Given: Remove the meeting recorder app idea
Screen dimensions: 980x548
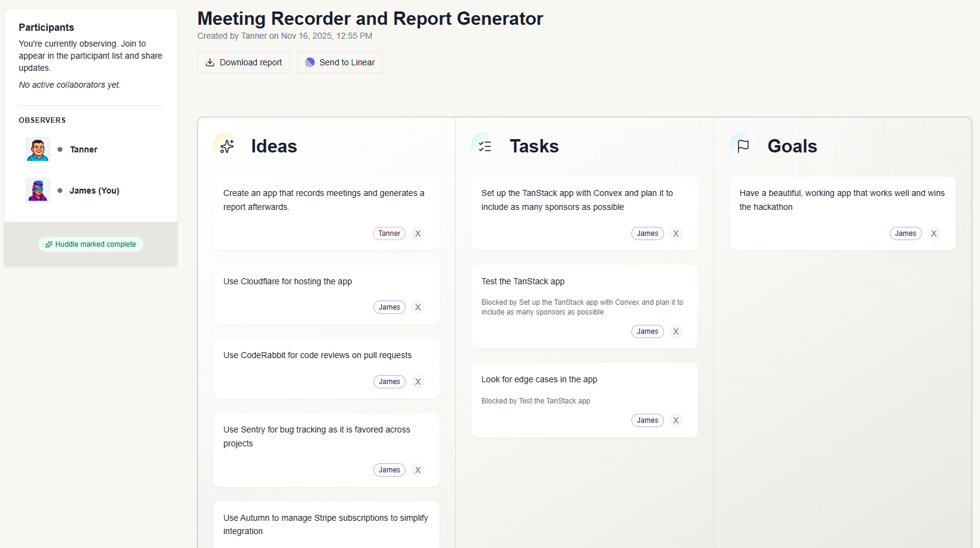Looking at the screenshot, I should (418, 233).
